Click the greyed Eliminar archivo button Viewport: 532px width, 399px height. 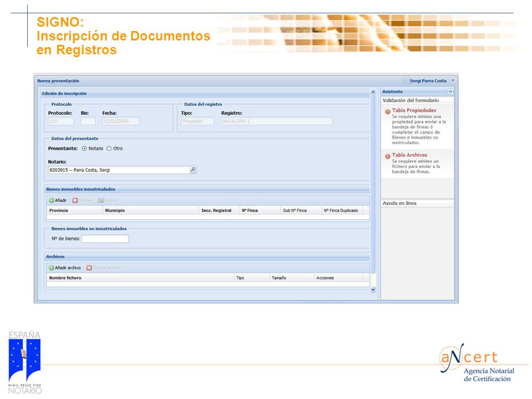(104, 268)
